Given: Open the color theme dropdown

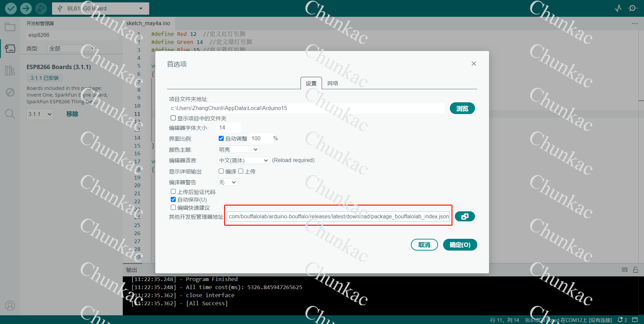Looking at the screenshot, I should point(238,149).
